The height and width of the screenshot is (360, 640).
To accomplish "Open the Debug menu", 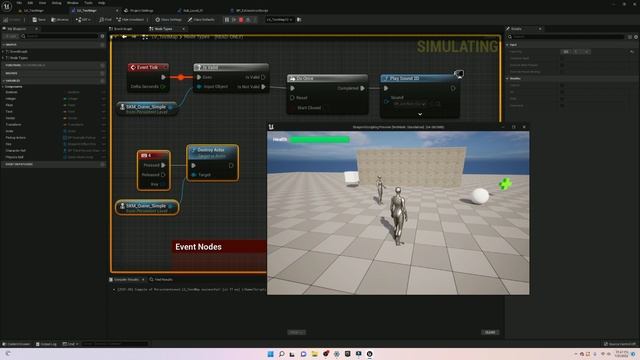I will pos(56,3).
